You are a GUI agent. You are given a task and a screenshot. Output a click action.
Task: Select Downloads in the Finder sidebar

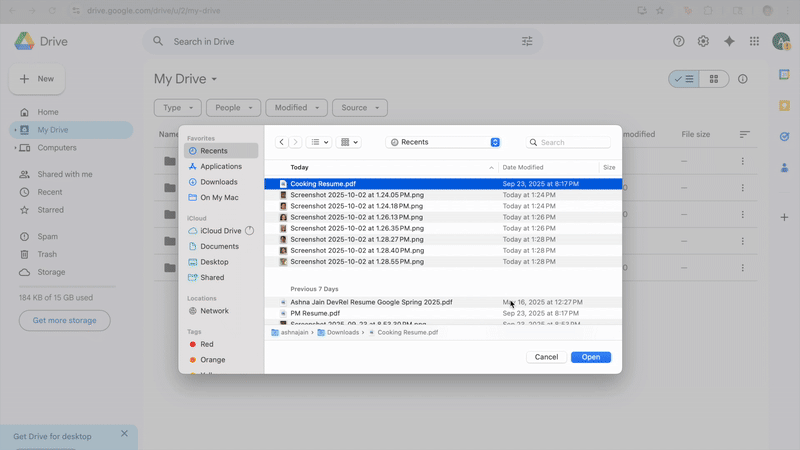[218, 182]
